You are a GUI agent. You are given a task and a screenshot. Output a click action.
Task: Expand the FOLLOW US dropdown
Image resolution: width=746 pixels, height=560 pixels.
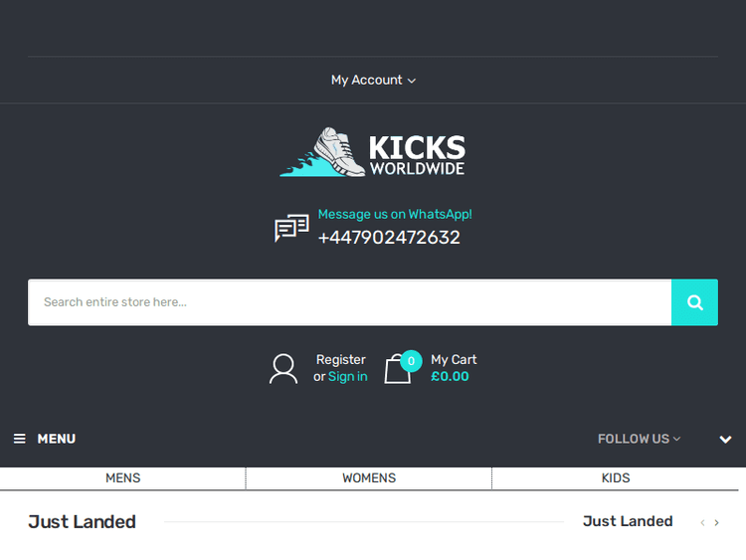click(639, 439)
